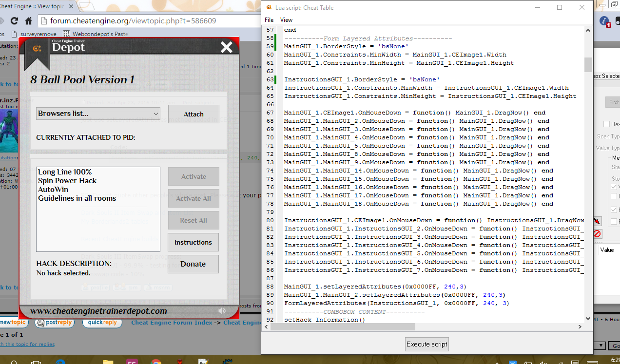This screenshot has width=620, height=364.
Task: Open the File menu in Lua script window
Action: 269,20
